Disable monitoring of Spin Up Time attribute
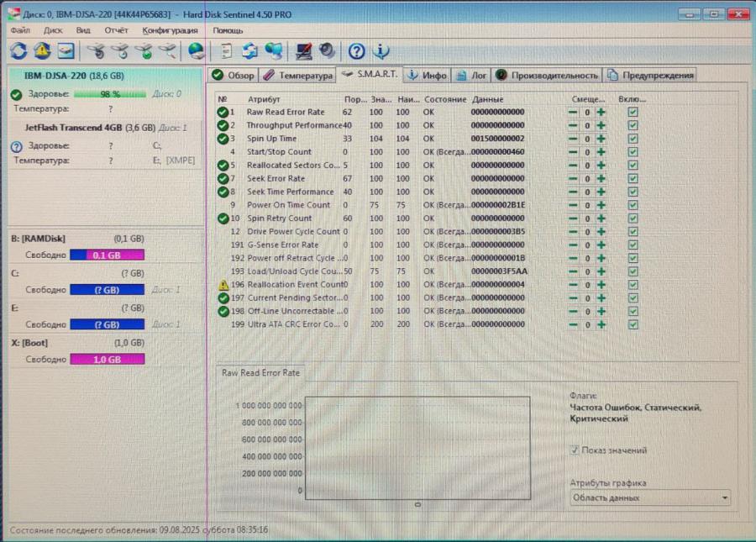 click(x=632, y=138)
